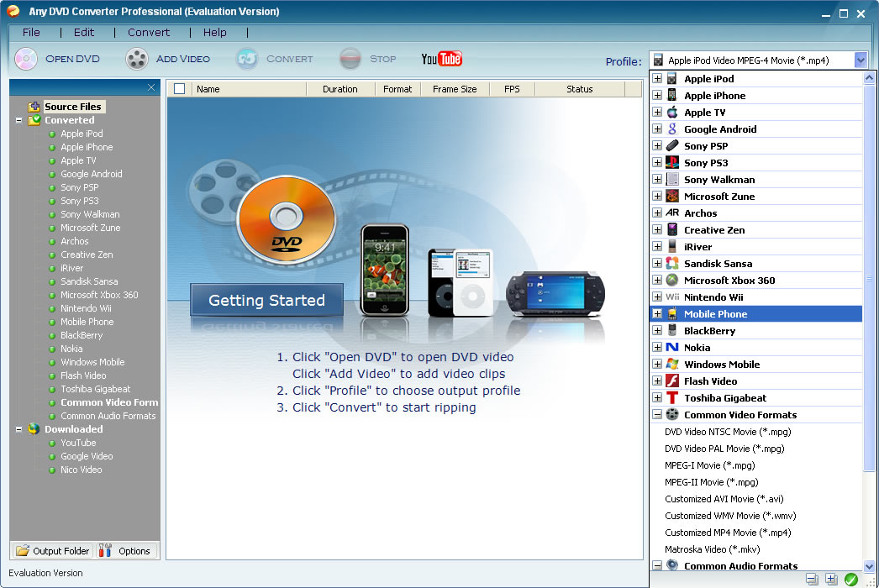Screen dimensions: 879x588
Task: Click the Output Folder button
Action: (52, 551)
